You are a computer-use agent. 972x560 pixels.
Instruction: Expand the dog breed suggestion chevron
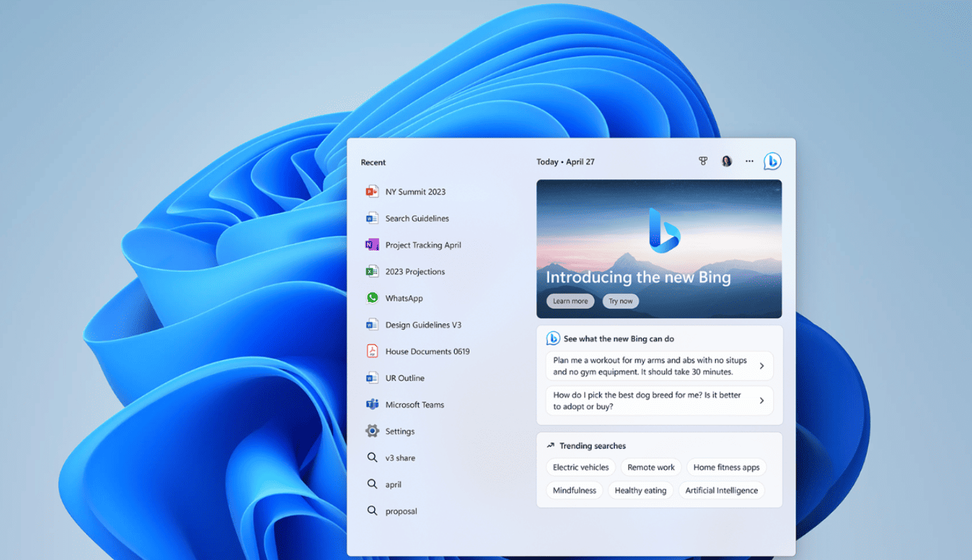click(761, 401)
